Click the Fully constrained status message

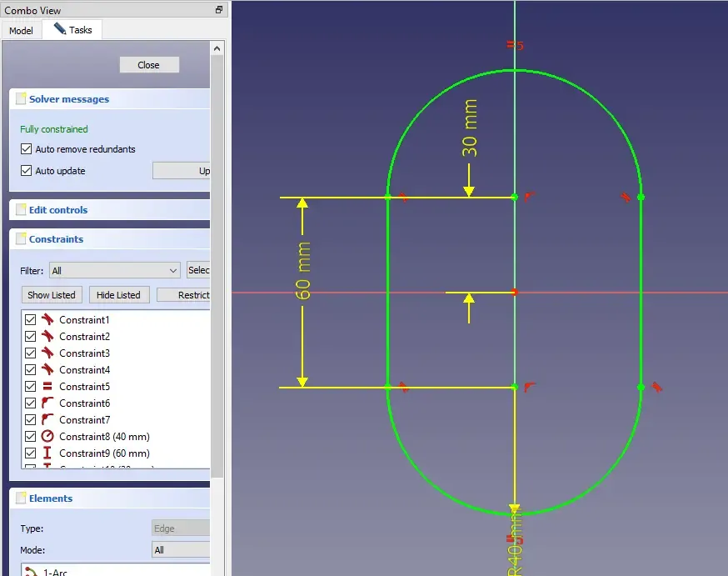54,128
